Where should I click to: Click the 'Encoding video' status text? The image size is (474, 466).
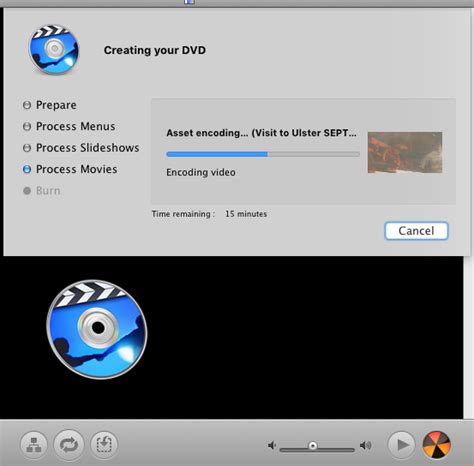[x=201, y=172]
